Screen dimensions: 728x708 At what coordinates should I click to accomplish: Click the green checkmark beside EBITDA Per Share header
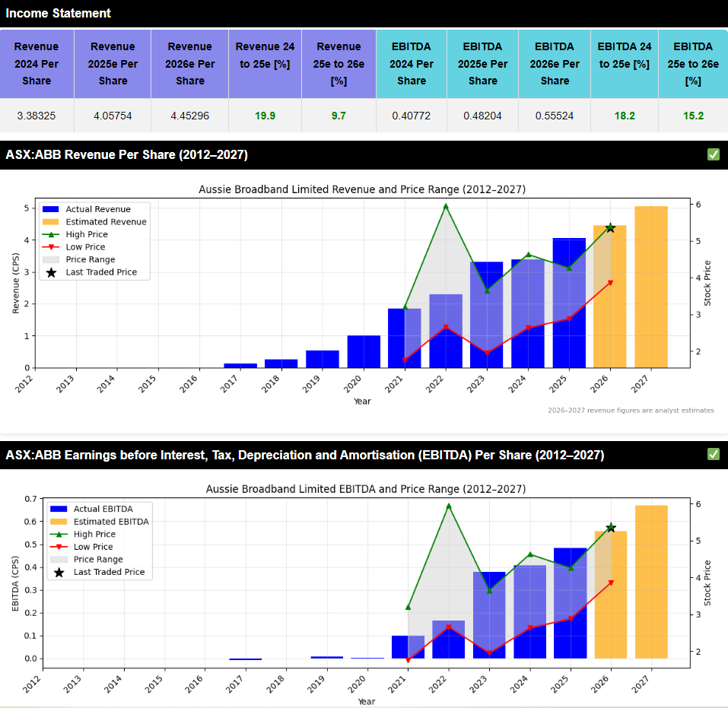pyautogui.click(x=713, y=455)
